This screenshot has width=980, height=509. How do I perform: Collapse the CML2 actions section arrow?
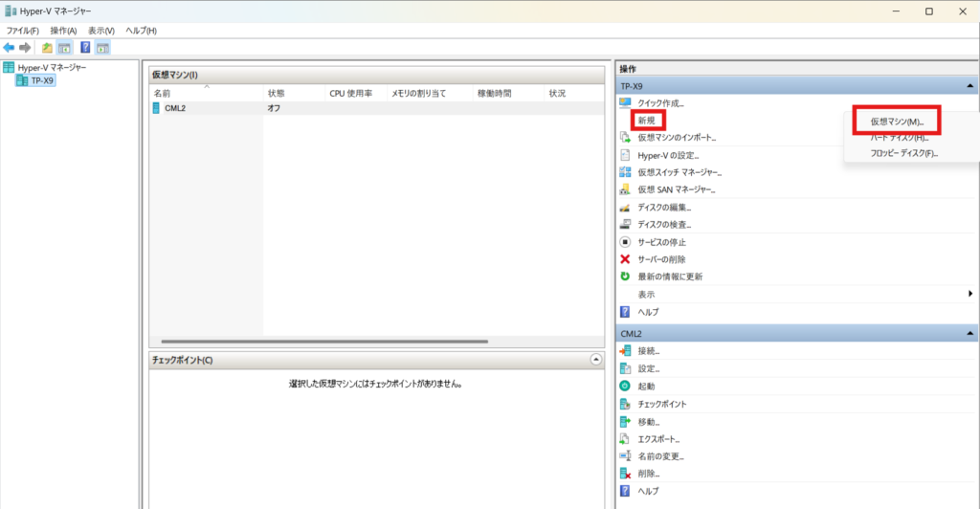[x=969, y=334]
